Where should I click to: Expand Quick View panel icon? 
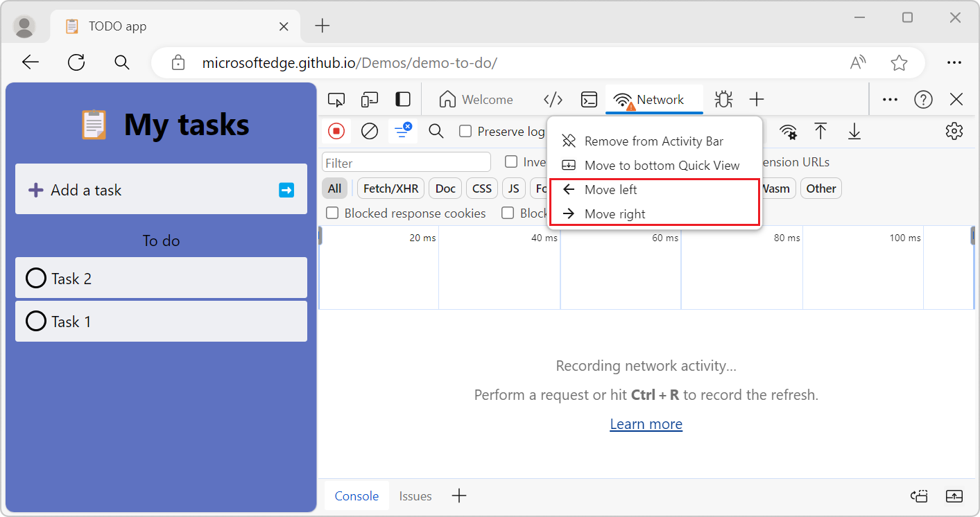[954, 496]
